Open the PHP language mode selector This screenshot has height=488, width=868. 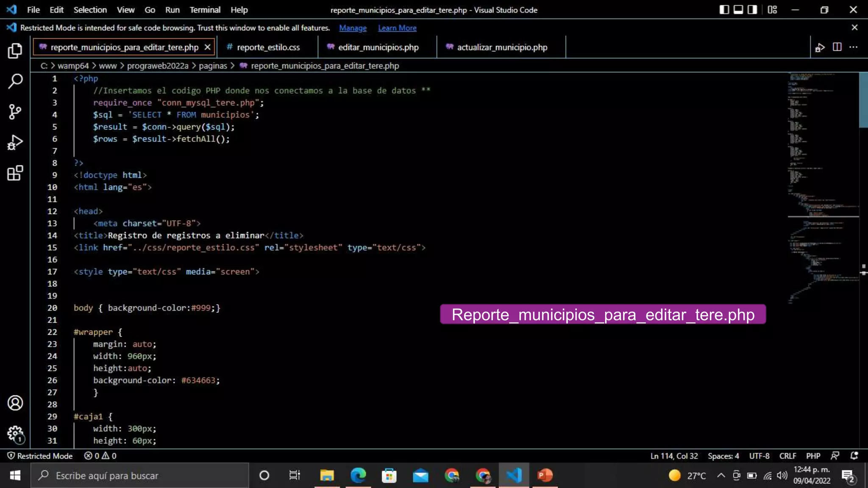point(813,456)
